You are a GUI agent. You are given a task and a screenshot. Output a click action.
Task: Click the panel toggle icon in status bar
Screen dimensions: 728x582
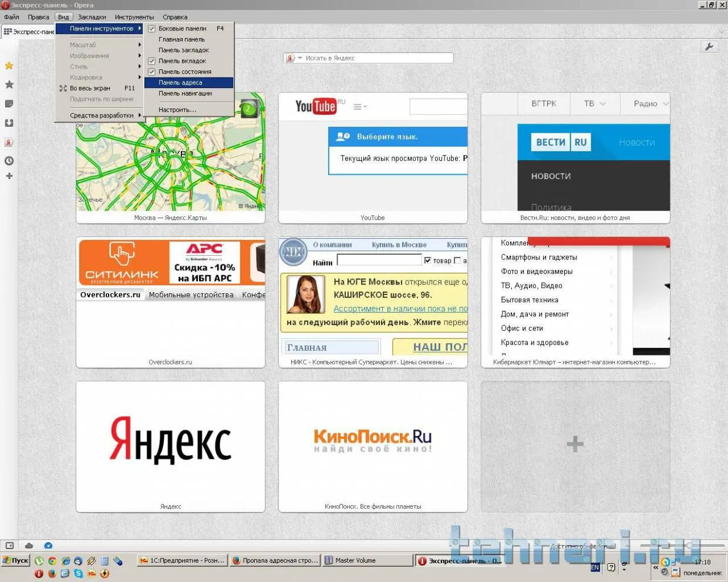pos(9,546)
